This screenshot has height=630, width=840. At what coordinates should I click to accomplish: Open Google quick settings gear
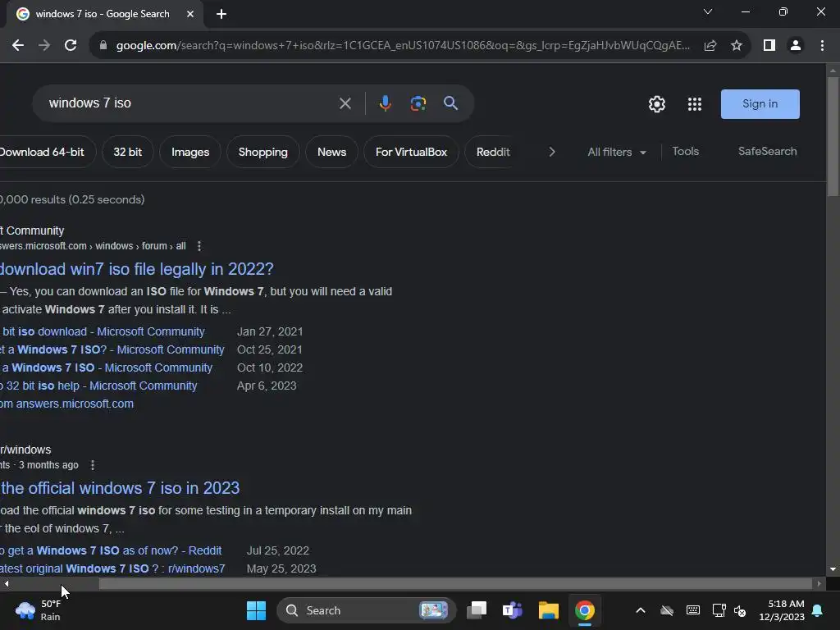pos(657,104)
